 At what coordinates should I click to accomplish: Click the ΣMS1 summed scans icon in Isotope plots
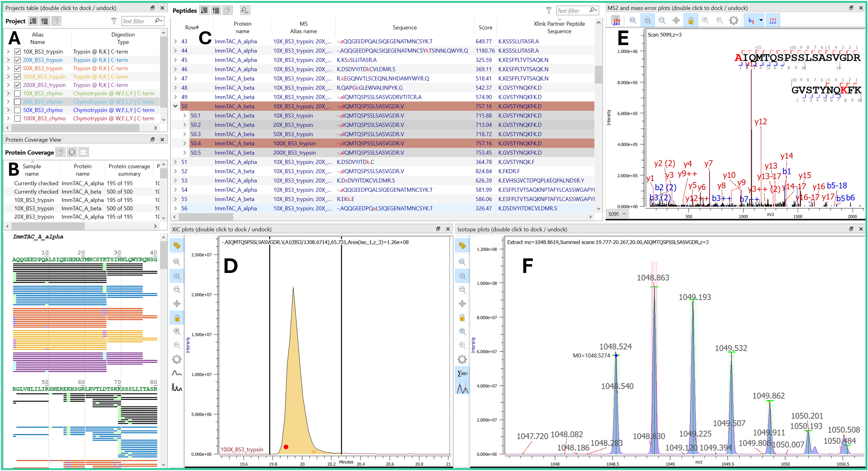(x=462, y=373)
